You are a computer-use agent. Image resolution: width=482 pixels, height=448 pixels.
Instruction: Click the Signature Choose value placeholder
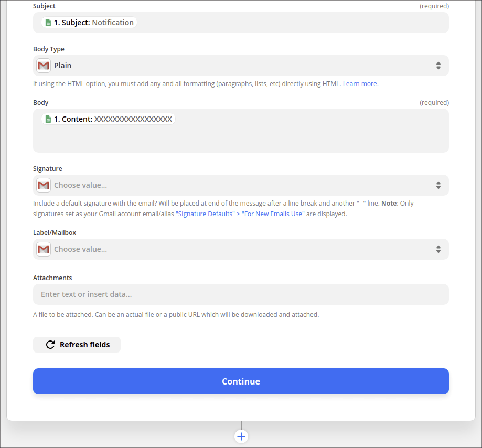click(81, 185)
